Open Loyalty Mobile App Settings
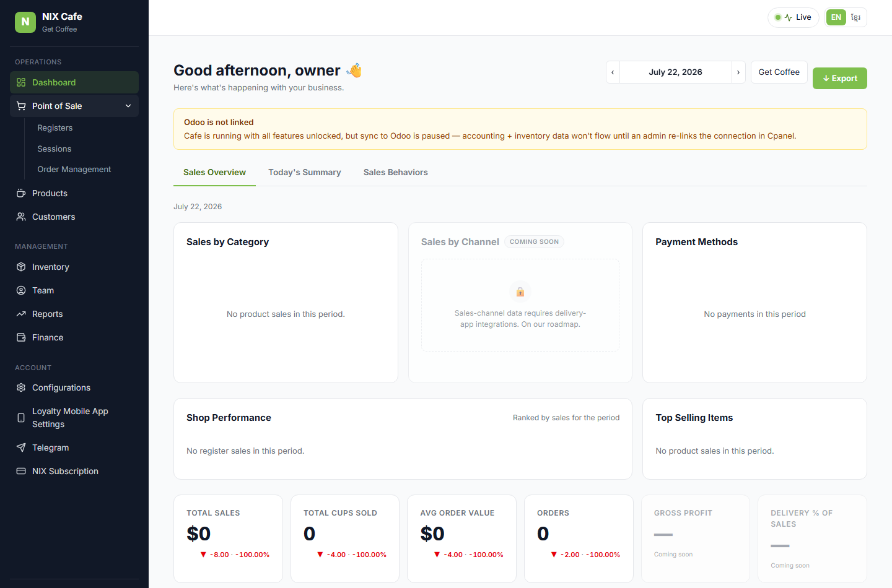The image size is (892, 588). [x=74, y=418]
